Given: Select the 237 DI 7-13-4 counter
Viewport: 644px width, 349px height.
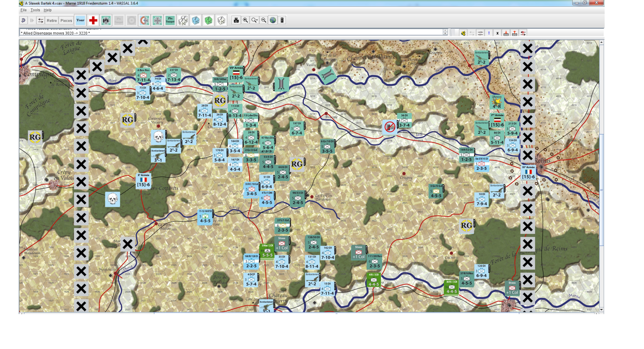Looking at the screenshot, I should tap(174, 75).
